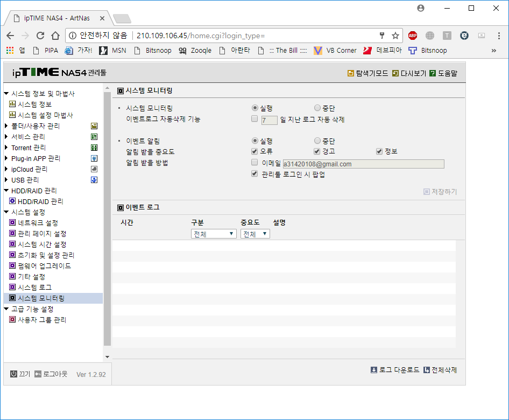
Task: Collapse the HDD/RAID 관리 section
Action: click(x=6, y=191)
